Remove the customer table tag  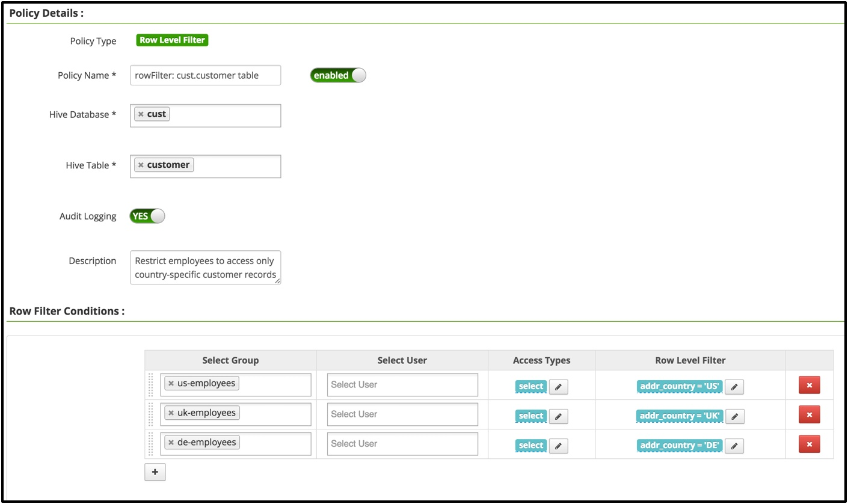(141, 165)
